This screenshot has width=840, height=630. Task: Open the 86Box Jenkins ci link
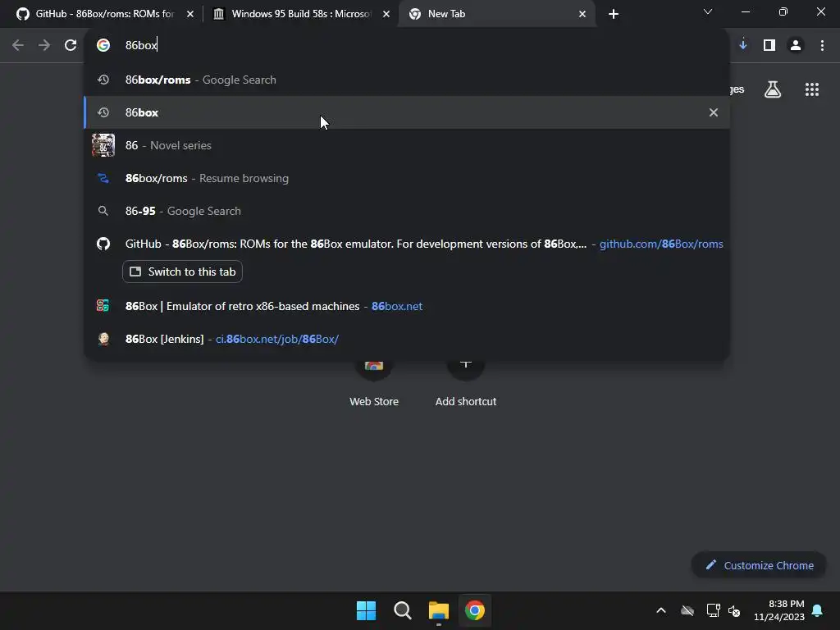coord(277,339)
